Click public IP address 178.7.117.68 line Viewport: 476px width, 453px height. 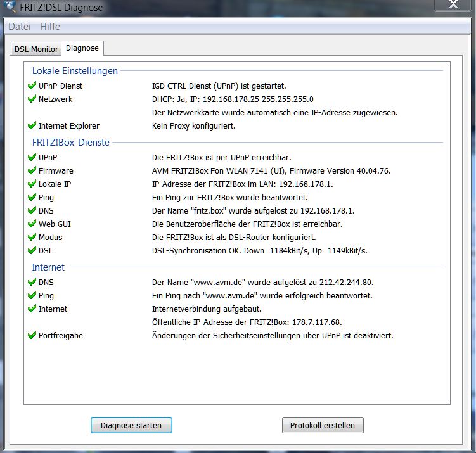(x=247, y=322)
